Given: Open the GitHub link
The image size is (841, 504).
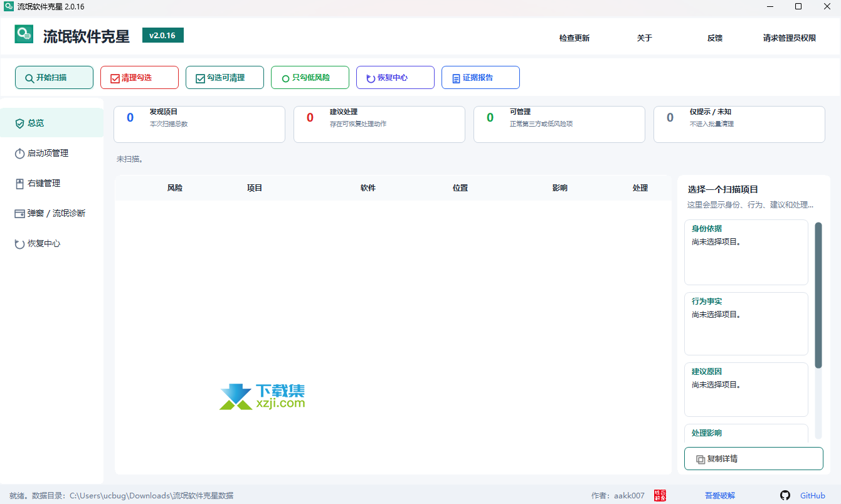Looking at the screenshot, I should [813, 495].
